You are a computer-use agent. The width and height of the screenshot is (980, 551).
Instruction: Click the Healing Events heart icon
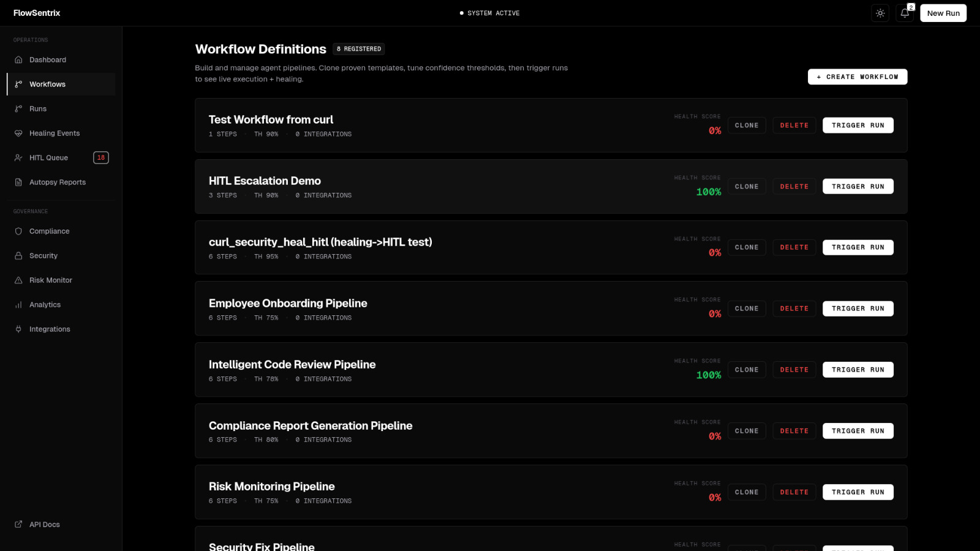(18, 133)
